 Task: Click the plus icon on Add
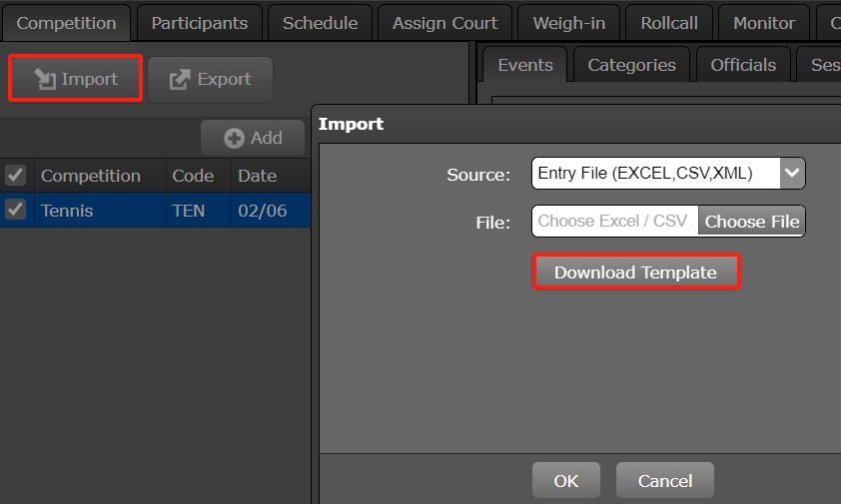coord(234,139)
